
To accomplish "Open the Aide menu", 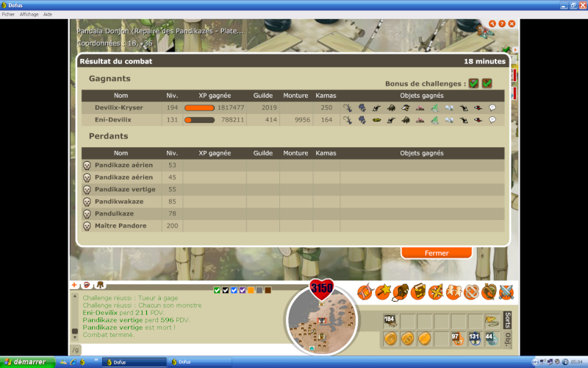I will [48, 14].
